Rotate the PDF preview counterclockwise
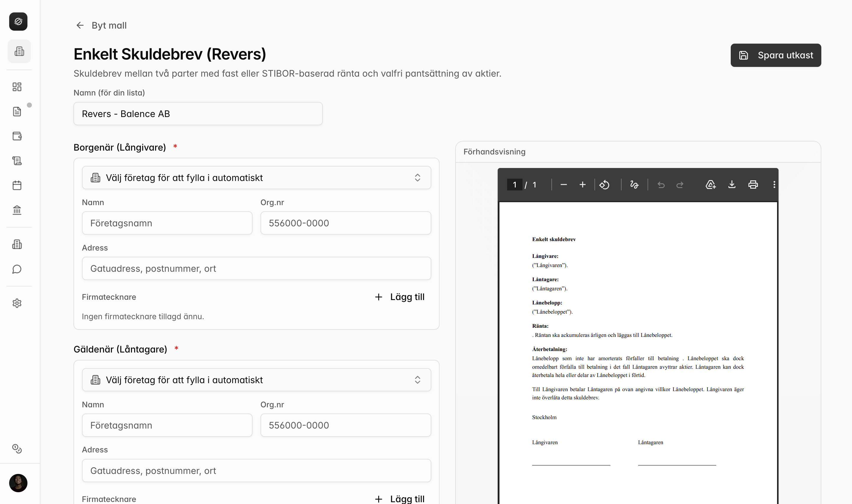The height and width of the screenshot is (504, 852). 604,185
